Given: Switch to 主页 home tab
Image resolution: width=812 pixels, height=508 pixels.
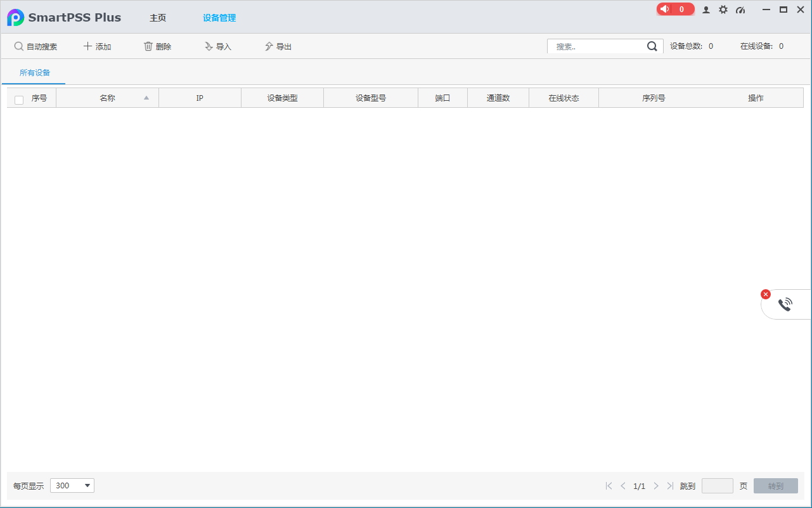Looking at the screenshot, I should [158, 18].
